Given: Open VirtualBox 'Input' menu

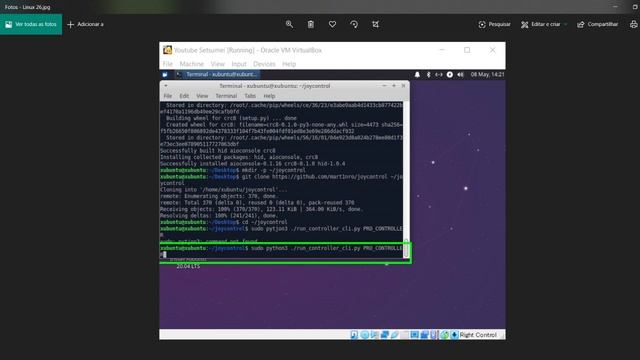Looking at the screenshot, I should pyautogui.click(x=239, y=64).
